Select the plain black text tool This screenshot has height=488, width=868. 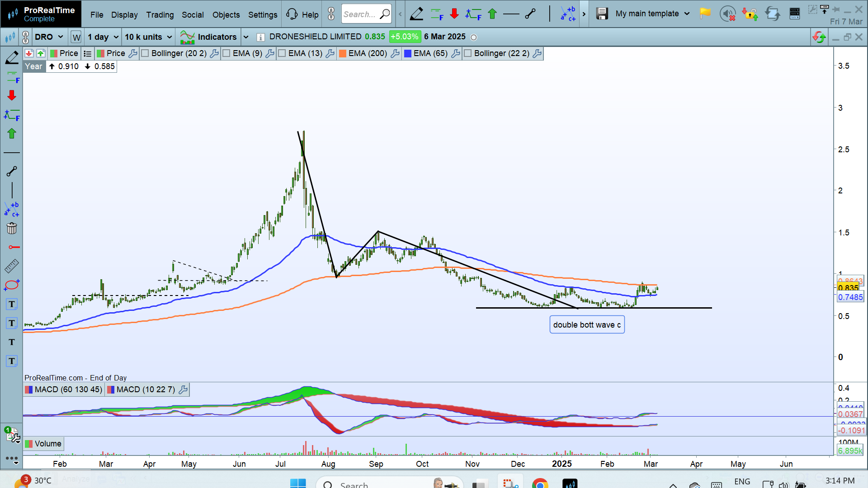point(12,342)
